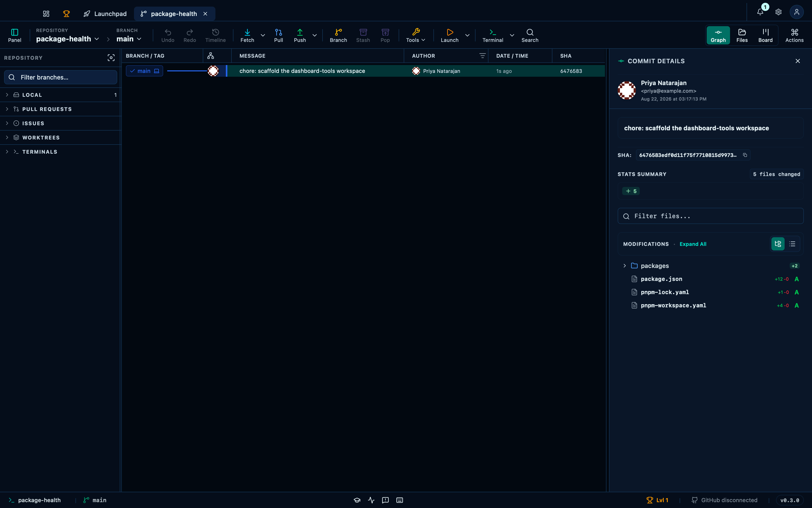Click the Launch play icon

[x=450, y=35]
